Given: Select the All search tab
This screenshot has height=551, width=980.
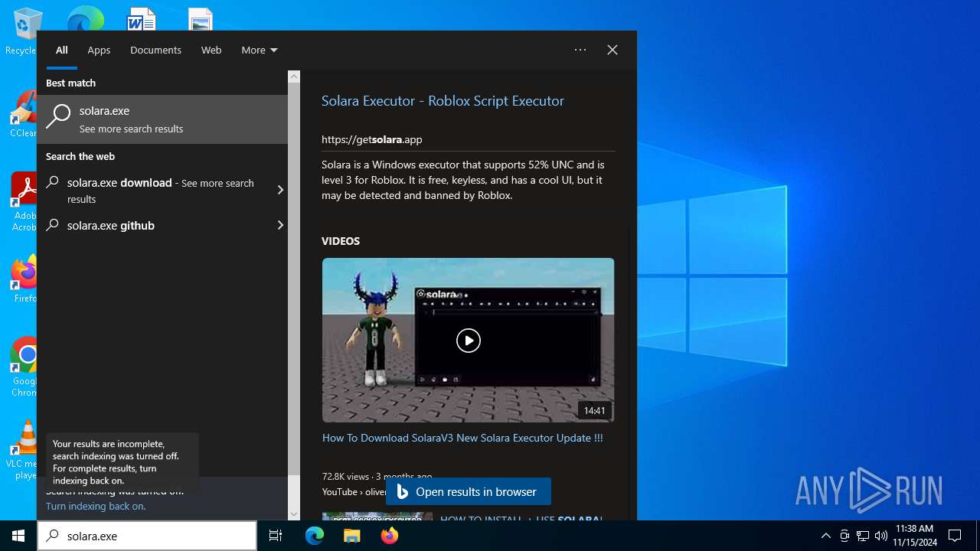Looking at the screenshot, I should pos(62,50).
